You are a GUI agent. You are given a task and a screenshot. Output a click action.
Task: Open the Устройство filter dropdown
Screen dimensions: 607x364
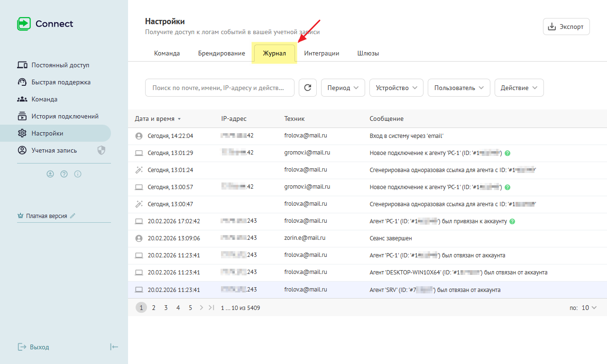pos(396,88)
